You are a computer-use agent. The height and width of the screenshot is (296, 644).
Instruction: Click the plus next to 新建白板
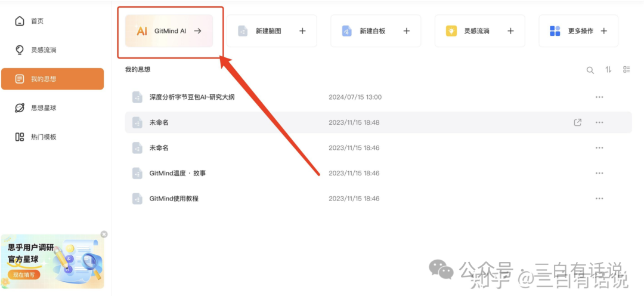406,31
